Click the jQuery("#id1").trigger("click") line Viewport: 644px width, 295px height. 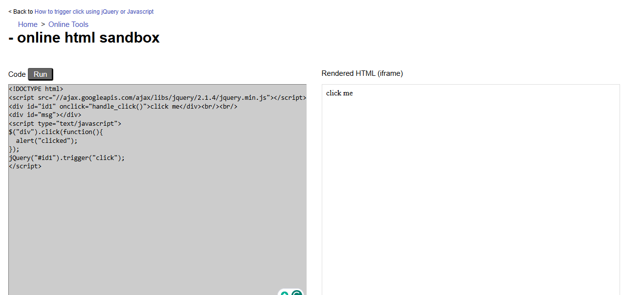click(67, 158)
